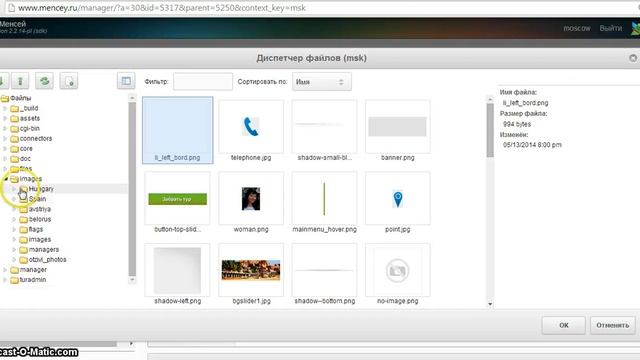Click the assets folder icon
Viewport: 640px width, 360px height.
(15, 118)
